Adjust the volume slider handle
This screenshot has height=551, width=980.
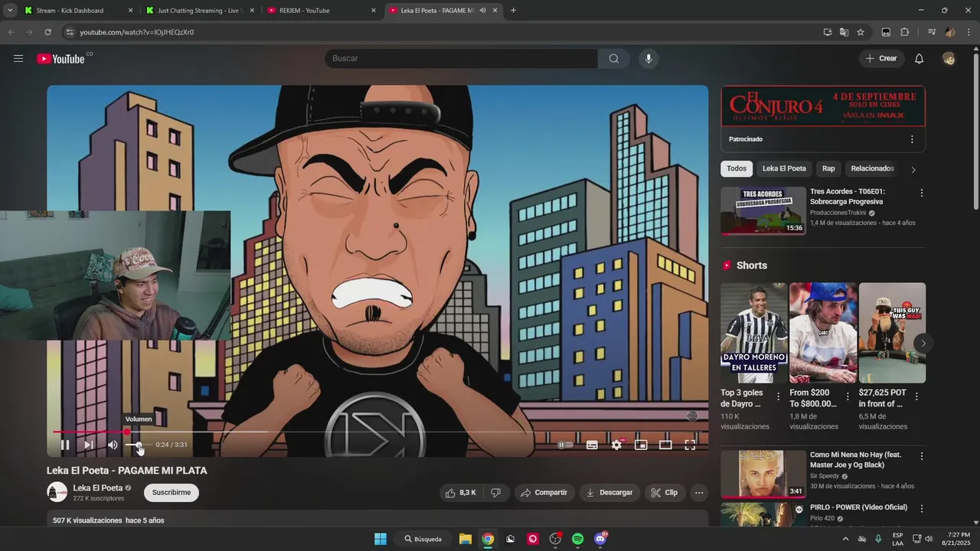click(139, 445)
